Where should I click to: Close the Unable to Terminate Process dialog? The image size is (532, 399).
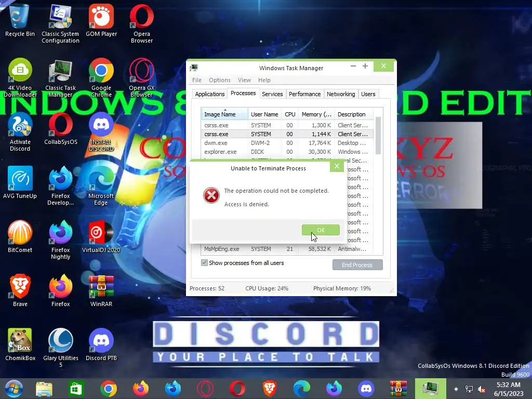337,166
